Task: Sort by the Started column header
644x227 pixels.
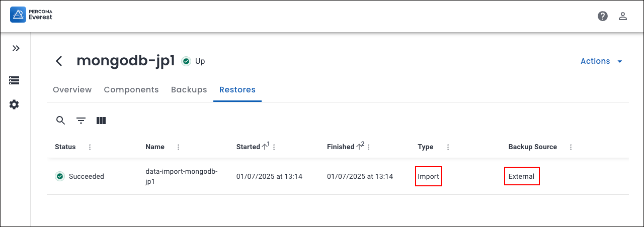Action: coord(249,147)
